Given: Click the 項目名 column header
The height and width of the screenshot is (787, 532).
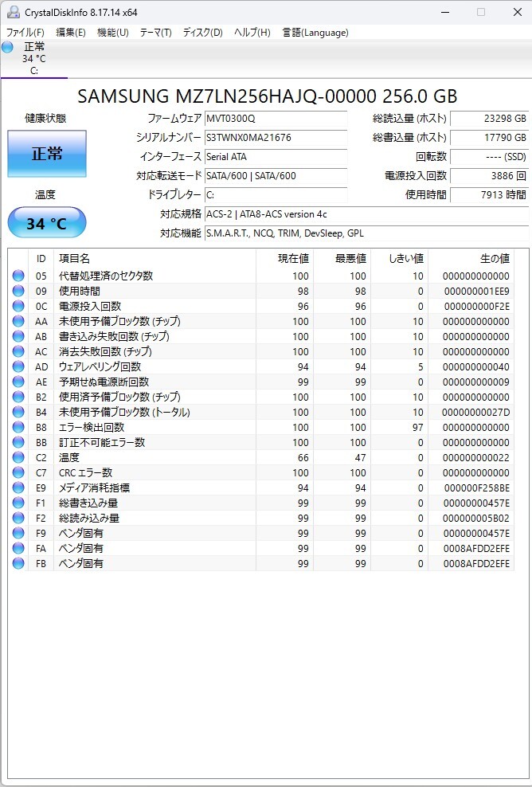Looking at the screenshot, I should pyautogui.click(x=155, y=259).
